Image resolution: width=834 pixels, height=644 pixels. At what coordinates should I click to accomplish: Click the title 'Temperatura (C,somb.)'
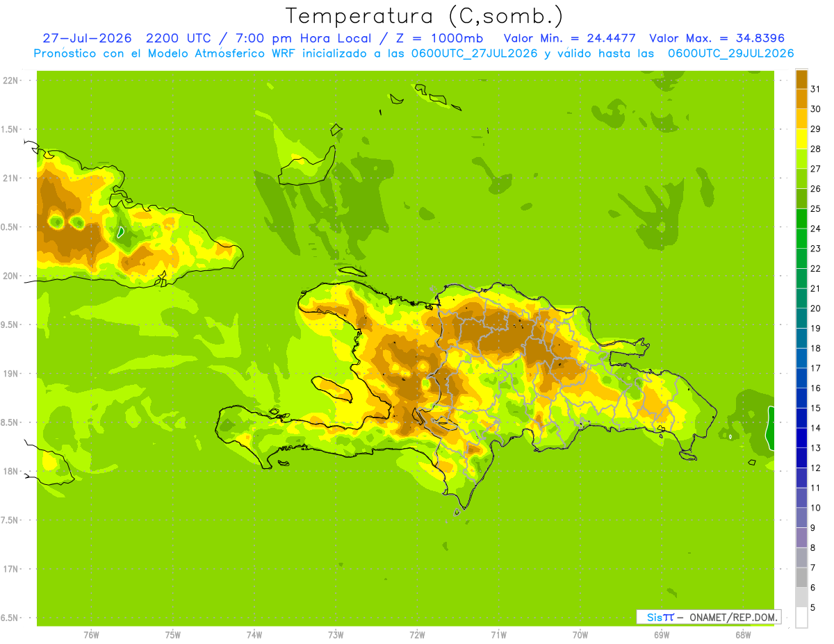(425, 16)
